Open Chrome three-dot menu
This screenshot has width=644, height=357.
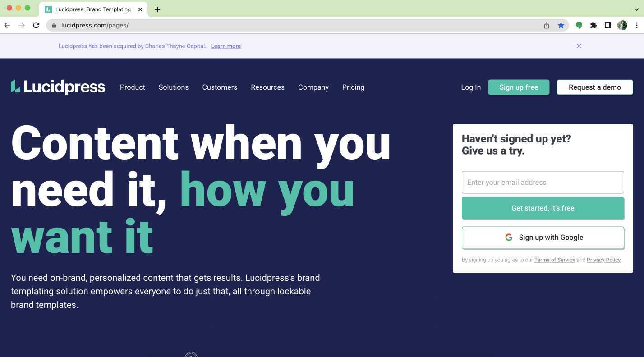click(637, 25)
